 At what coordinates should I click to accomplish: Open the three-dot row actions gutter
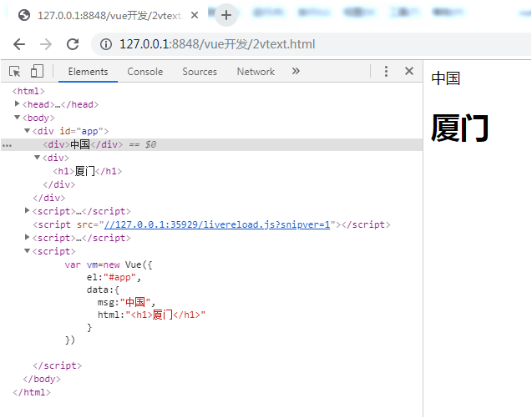pyautogui.click(x=7, y=146)
